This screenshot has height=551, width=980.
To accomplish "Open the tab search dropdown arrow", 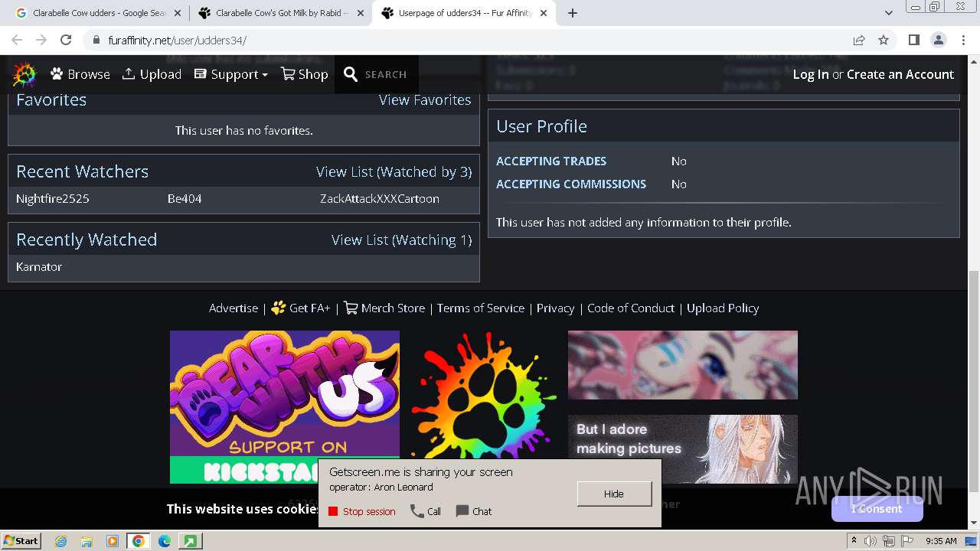I will (888, 13).
